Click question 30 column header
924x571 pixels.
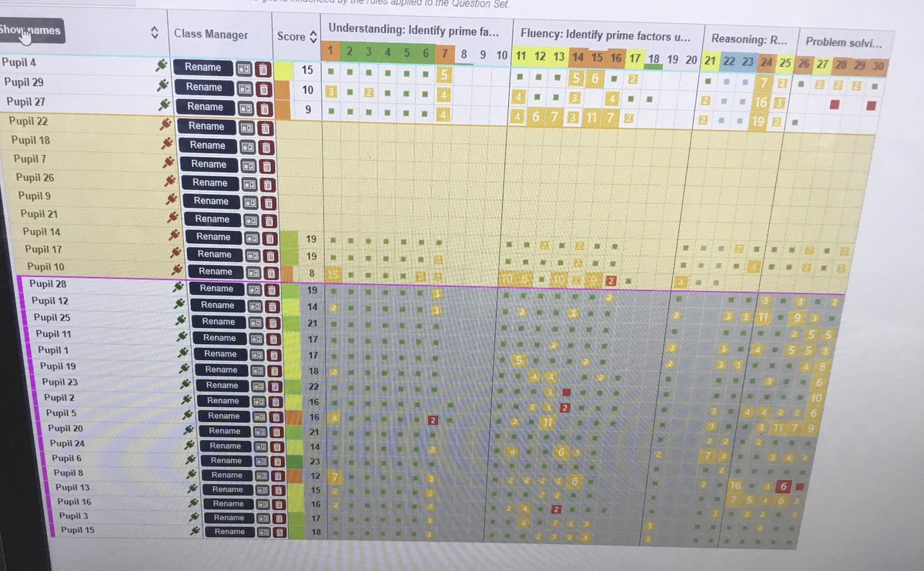879,65
